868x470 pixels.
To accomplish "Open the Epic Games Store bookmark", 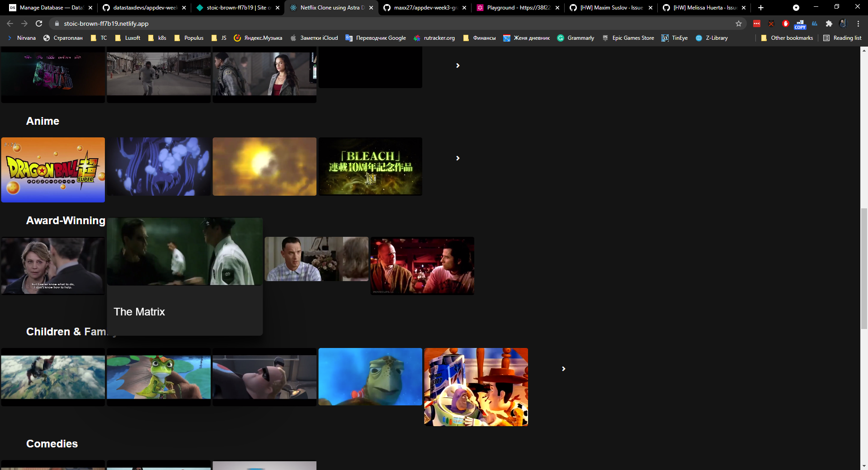I will click(628, 38).
